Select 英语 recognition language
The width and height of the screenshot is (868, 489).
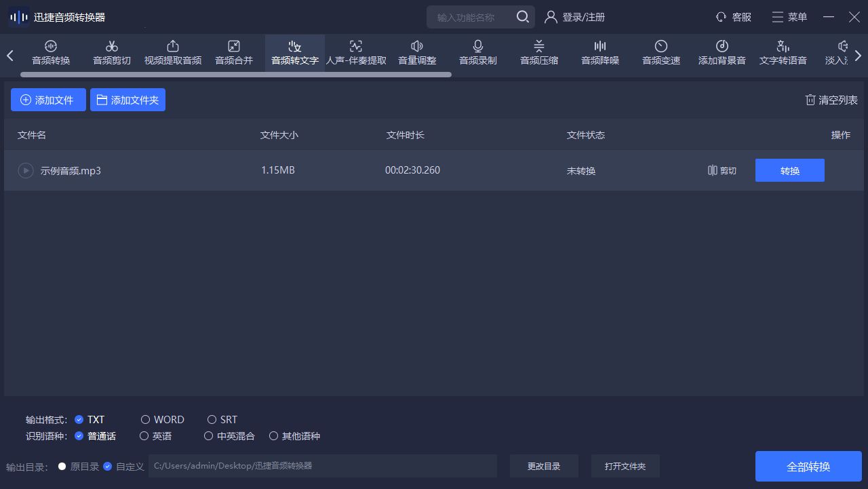pyautogui.click(x=156, y=436)
